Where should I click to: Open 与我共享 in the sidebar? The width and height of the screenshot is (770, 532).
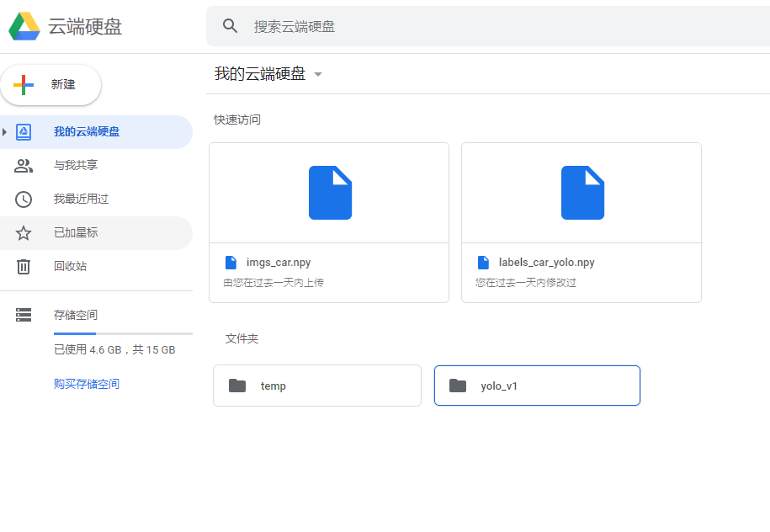(96, 166)
